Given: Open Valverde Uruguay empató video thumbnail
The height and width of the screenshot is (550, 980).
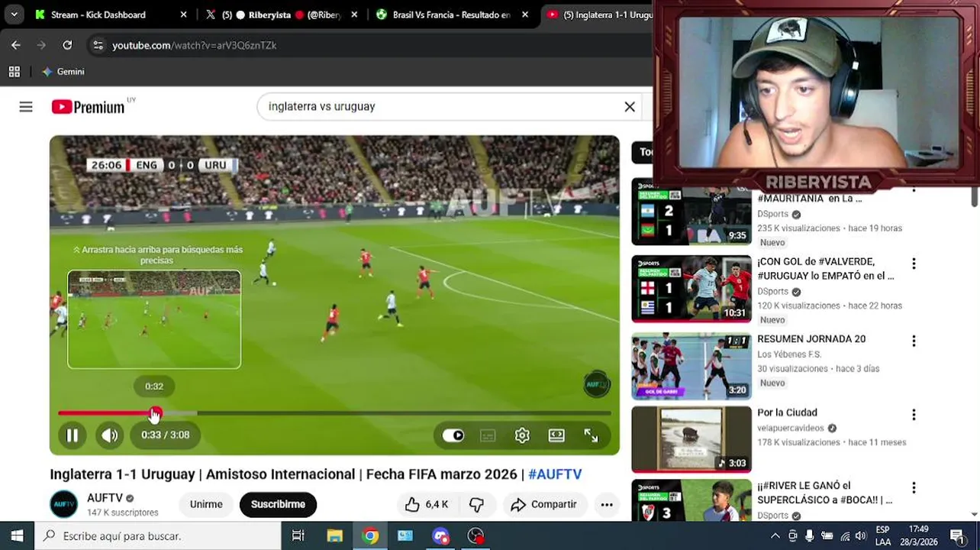Looking at the screenshot, I should point(691,289).
